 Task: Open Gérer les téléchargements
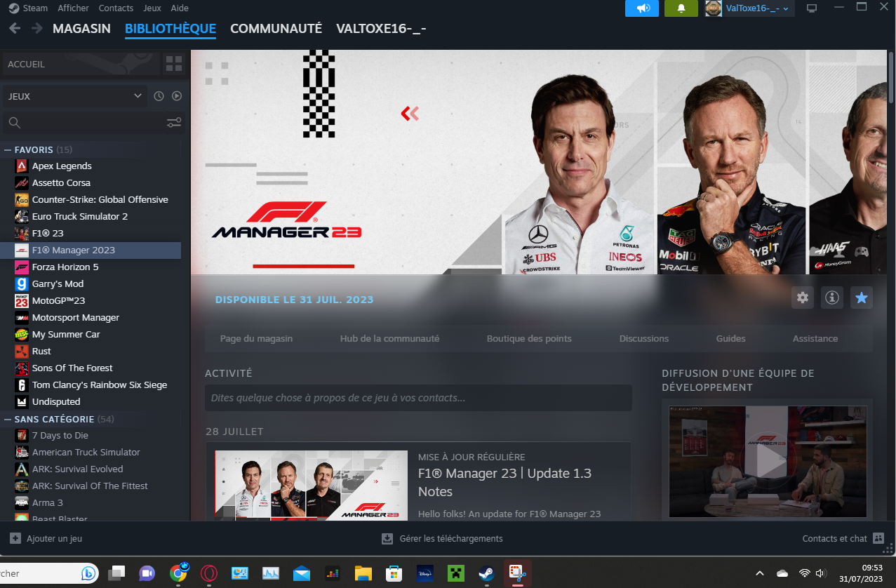442,539
